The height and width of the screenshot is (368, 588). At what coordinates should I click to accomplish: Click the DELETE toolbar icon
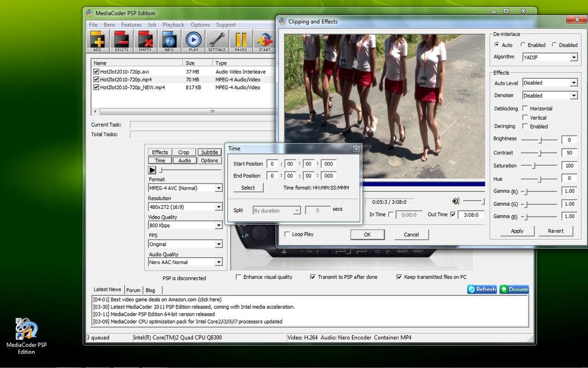121,41
